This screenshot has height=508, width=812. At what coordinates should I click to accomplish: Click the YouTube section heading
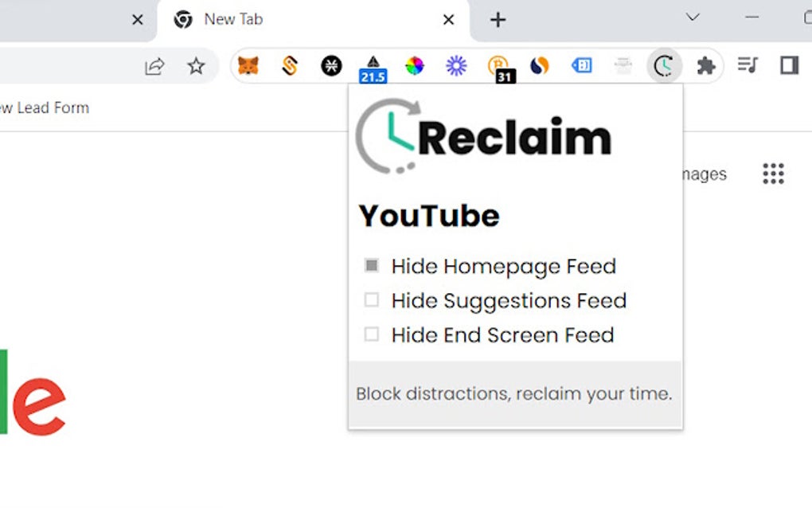coord(429,216)
